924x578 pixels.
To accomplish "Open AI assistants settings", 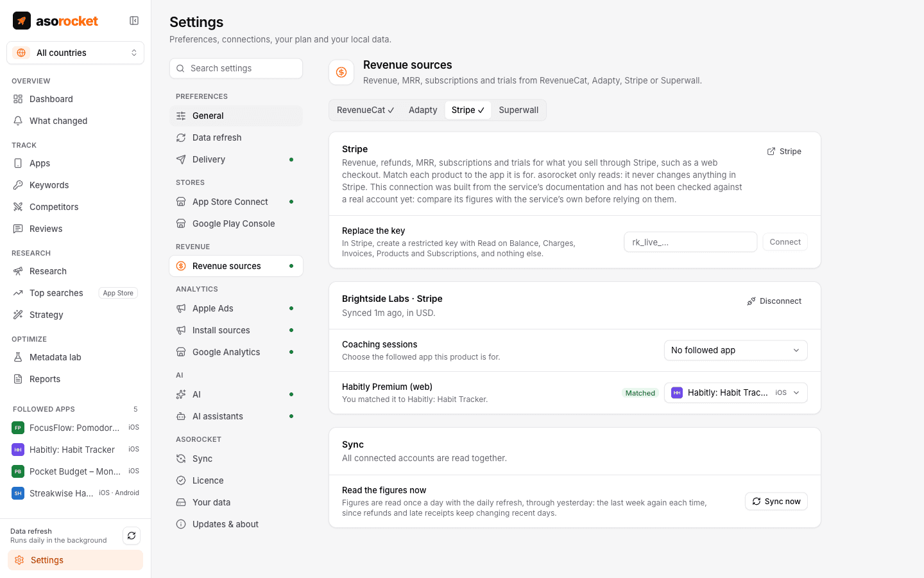I will 236,416.
